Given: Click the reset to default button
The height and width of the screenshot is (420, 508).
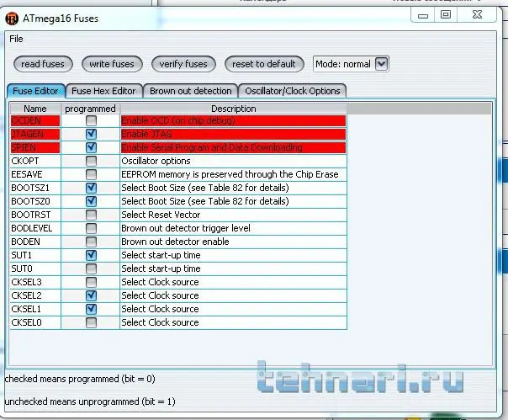Looking at the screenshot, I should point(264,64).
